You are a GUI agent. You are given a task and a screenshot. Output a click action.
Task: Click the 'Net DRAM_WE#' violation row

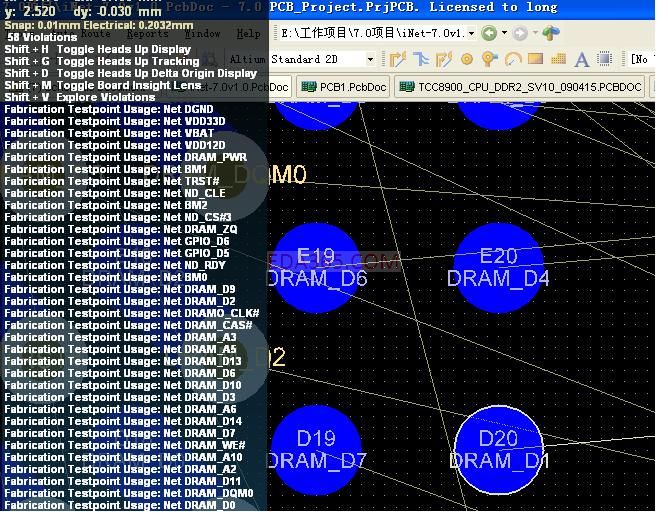pyautogui.click(x=125, y=445)
